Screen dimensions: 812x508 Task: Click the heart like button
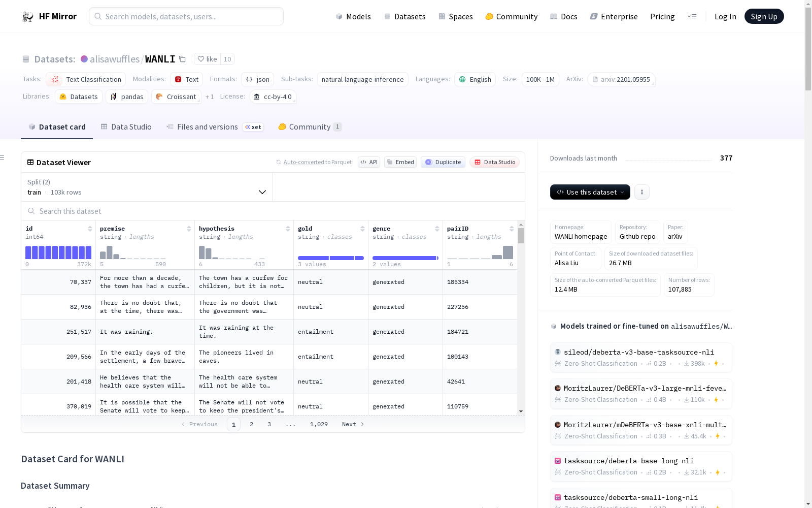point(207,59)
